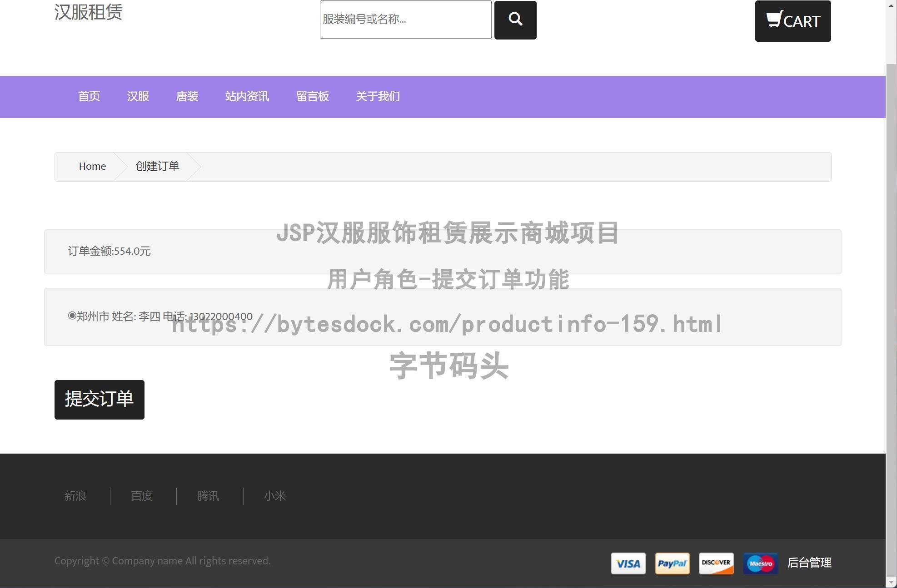The width and height of the screenshot is (897, 588).
Task: Open the 首页 navigation menu item
Action: (x=89, y=96)
